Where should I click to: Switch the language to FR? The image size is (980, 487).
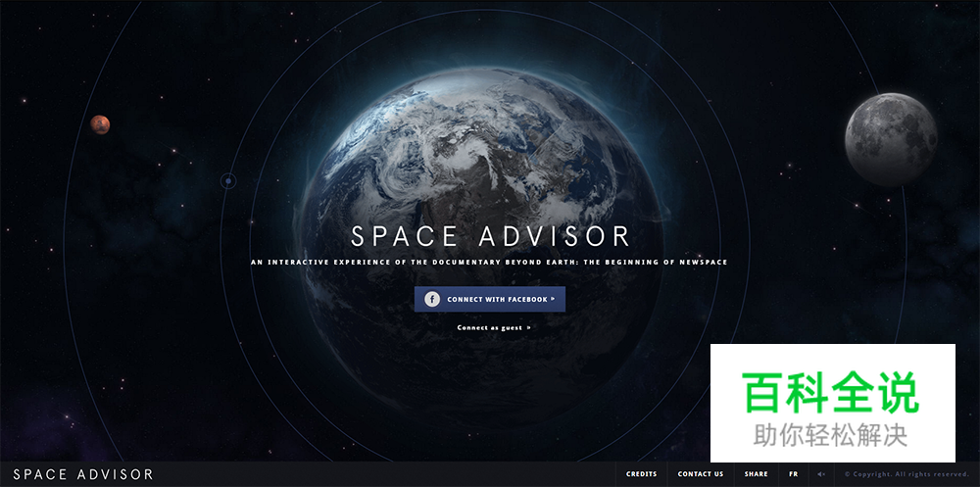pos(793,474)
